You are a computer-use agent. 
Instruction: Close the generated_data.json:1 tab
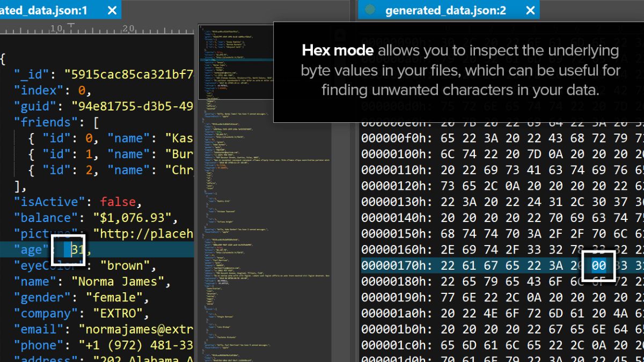click(112, 10)
